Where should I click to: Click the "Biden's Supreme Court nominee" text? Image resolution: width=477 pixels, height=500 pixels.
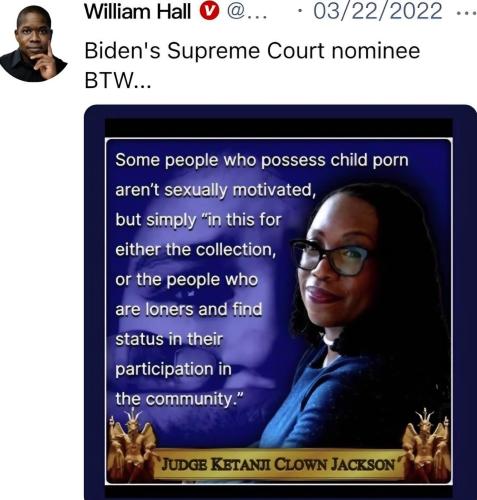point(252,51)
